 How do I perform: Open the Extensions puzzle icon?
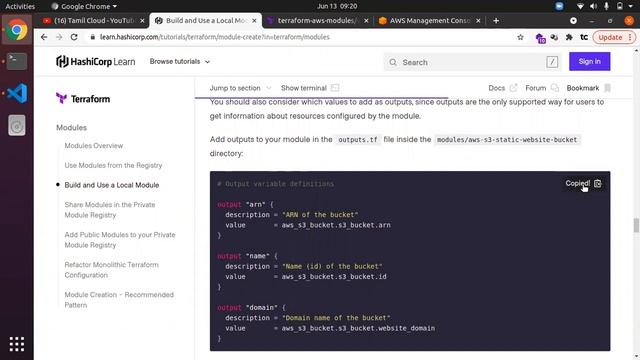(569, 37)
